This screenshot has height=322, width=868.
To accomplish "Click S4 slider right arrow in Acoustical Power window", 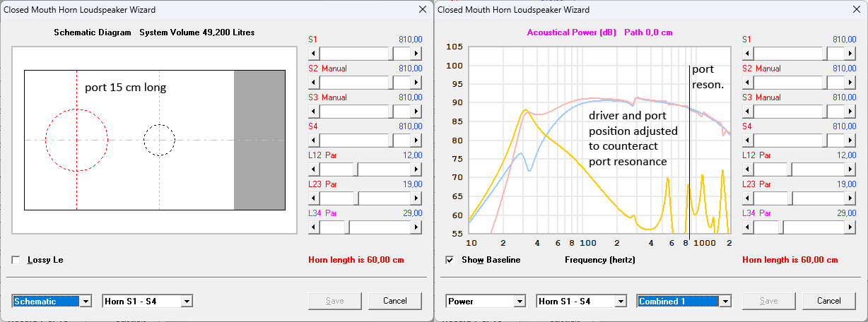I will point(850,141).
